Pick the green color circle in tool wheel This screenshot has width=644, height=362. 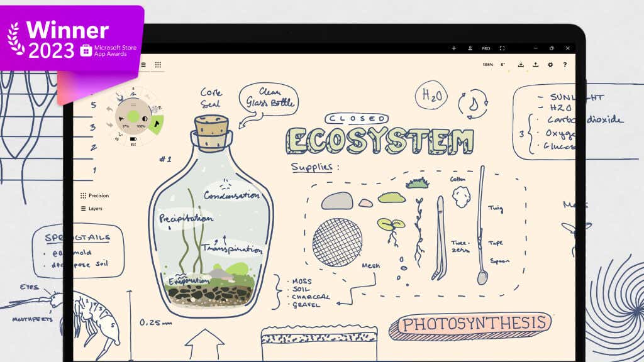pyautogui.click(x=133, y=116)
